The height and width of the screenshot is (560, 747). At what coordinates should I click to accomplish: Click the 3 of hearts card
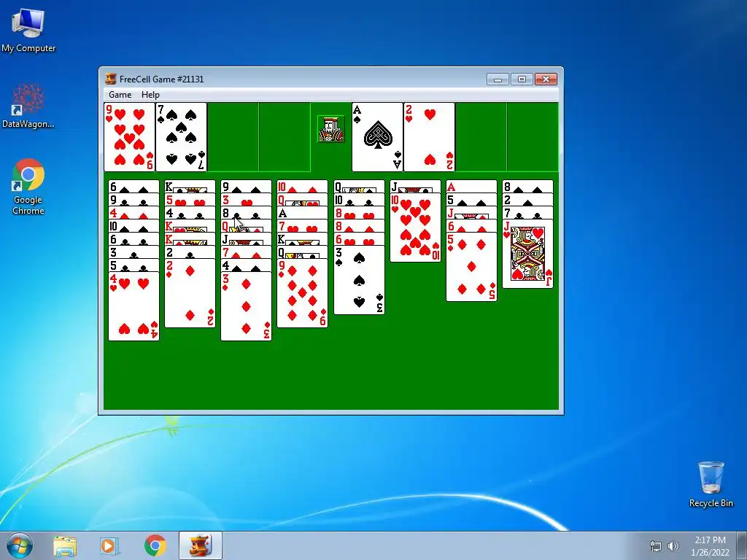click(247, 200)
